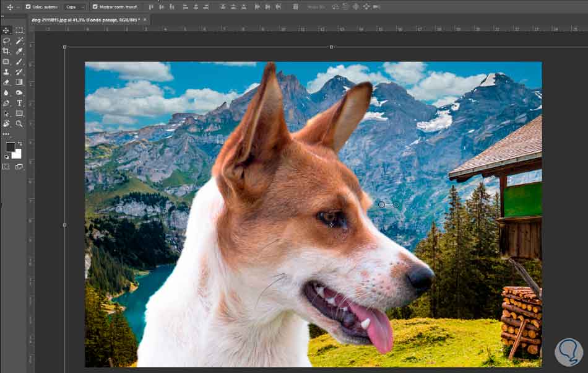The height and width of the screenshot is (373, 588).
Task: Switch to the dog jpg document tab
Action: [85, 19]
